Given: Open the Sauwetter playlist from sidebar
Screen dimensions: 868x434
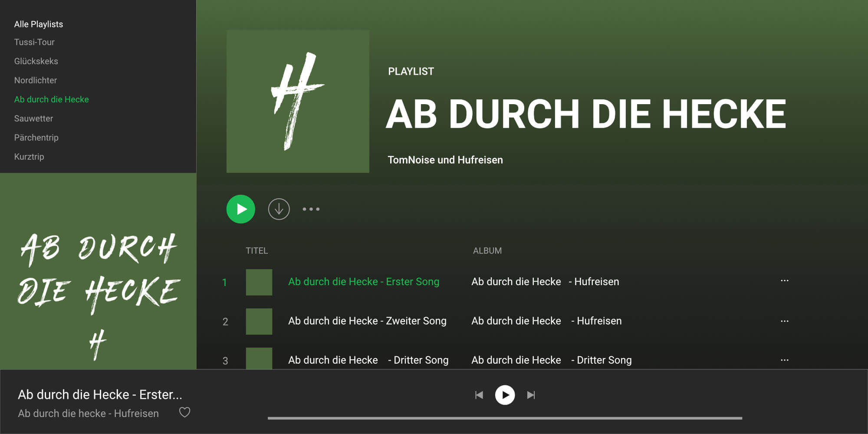Looking at the screenshot, I should [33, 118].
